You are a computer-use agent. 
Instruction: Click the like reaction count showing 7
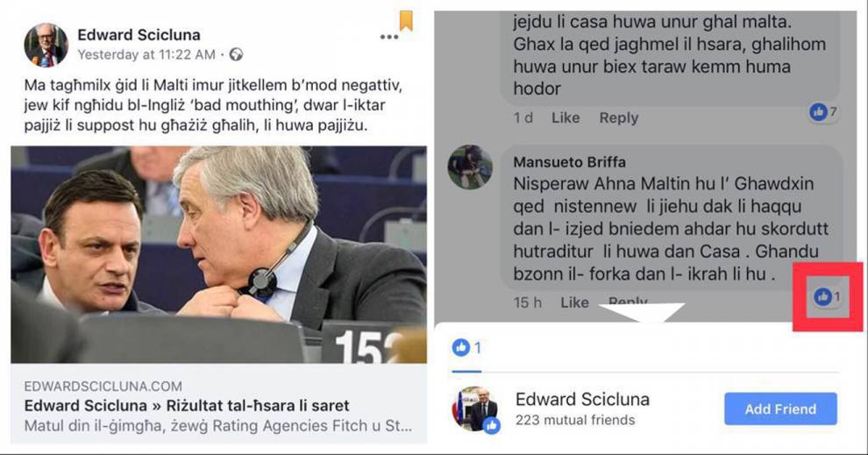tap(823, 112)
